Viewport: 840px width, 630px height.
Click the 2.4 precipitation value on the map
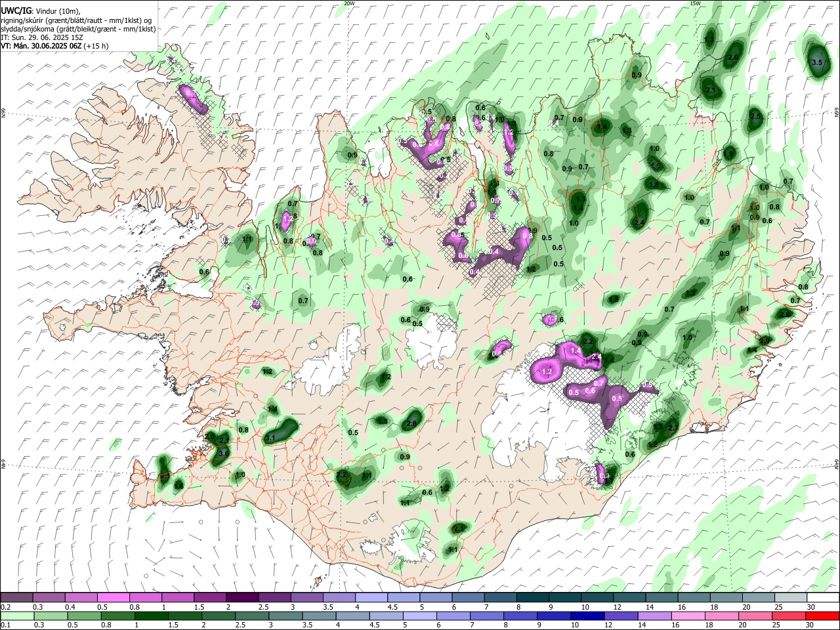click(x=640, y=223)
